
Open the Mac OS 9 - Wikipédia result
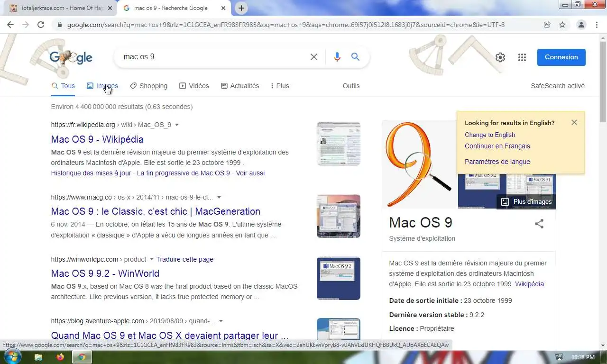point(97,139)
